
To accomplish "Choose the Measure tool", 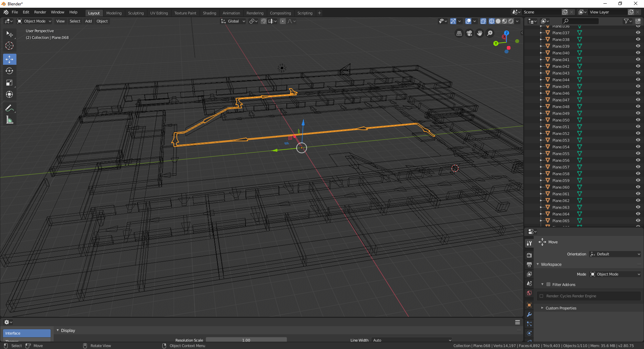I will (x=9, y=120).
